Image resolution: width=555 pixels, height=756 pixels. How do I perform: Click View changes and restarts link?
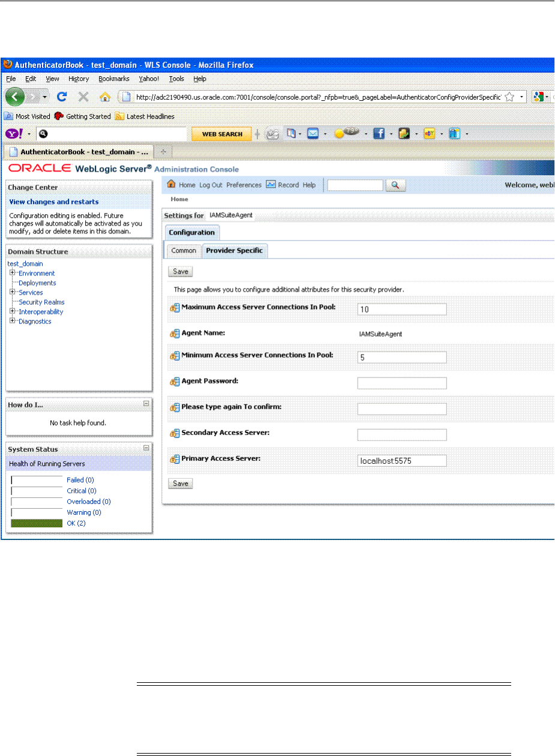[54, 202]
